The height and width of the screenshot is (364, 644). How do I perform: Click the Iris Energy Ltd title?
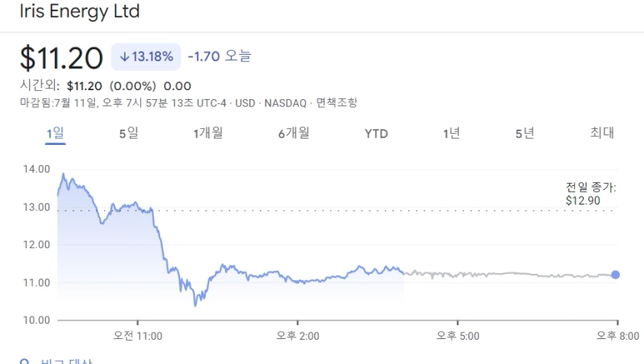point(80,12)
